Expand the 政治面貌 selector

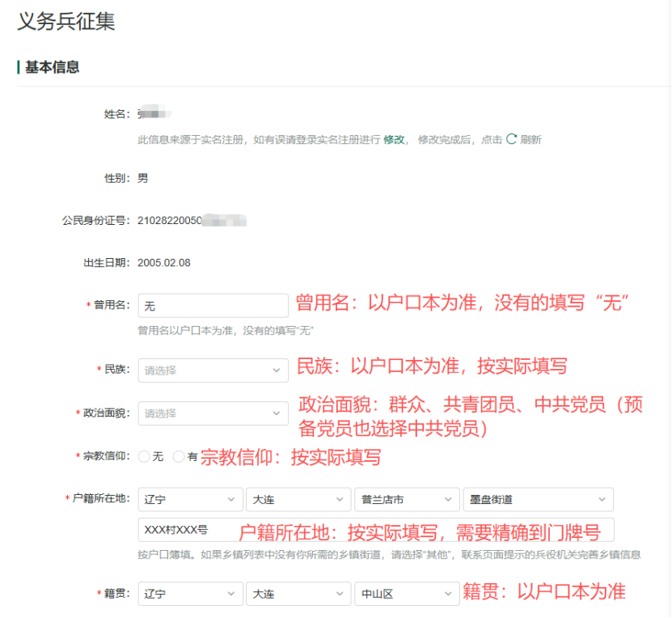pyautogui.click(x=213, y=413)
